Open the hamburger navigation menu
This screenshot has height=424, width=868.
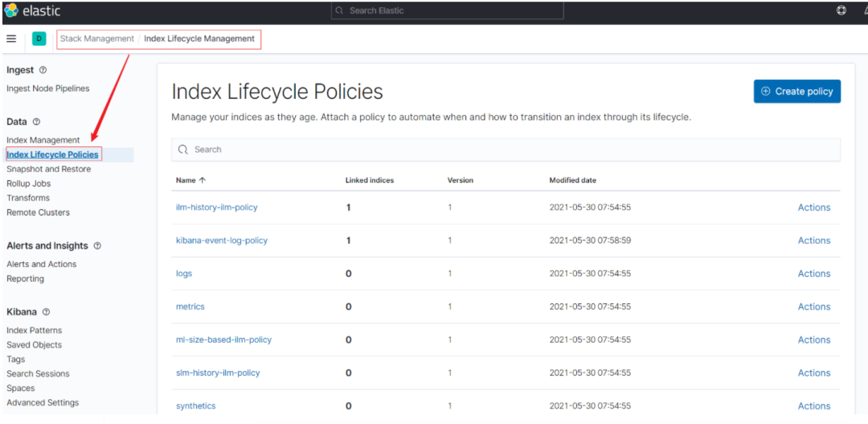11,39
